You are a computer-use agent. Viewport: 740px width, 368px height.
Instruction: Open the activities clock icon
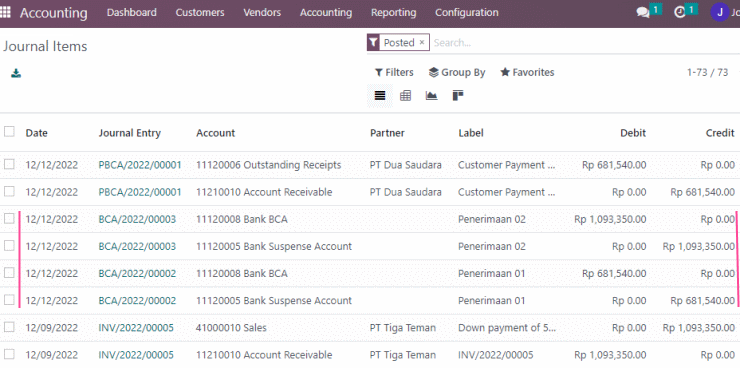(x=680, y=13)
